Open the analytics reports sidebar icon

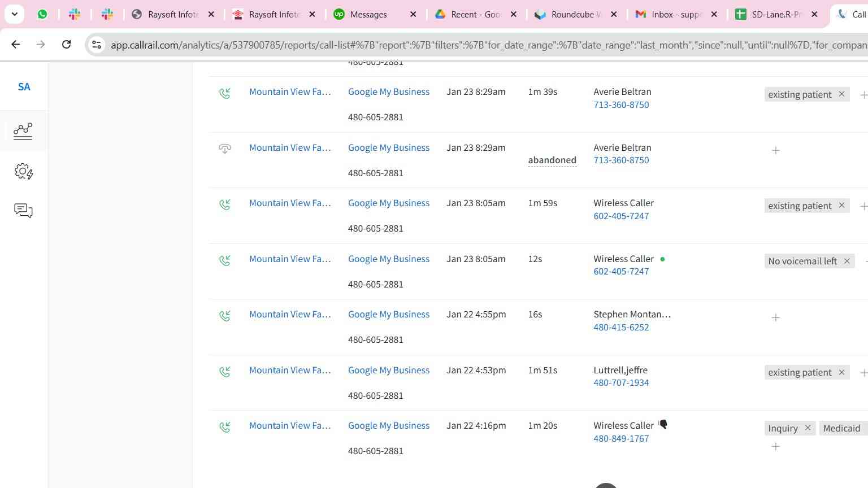point(23,131)
